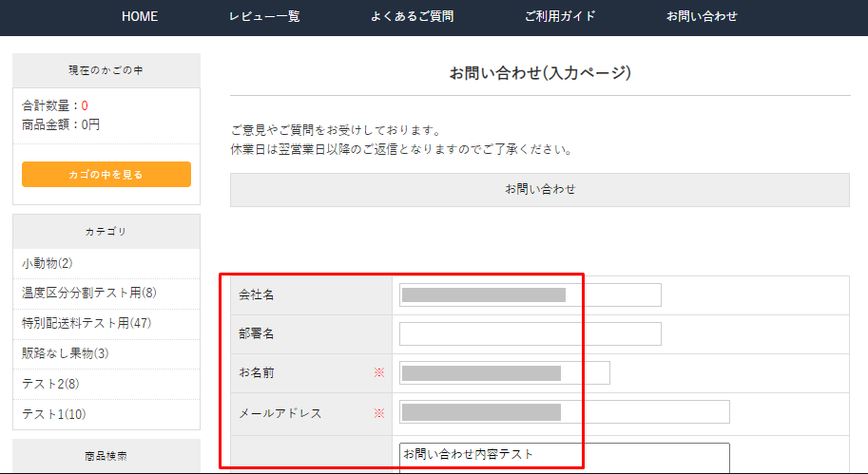Click the お問い合わせ section header bar
The width and height of the screenshot is (868, 474).
tap(540, 189)
